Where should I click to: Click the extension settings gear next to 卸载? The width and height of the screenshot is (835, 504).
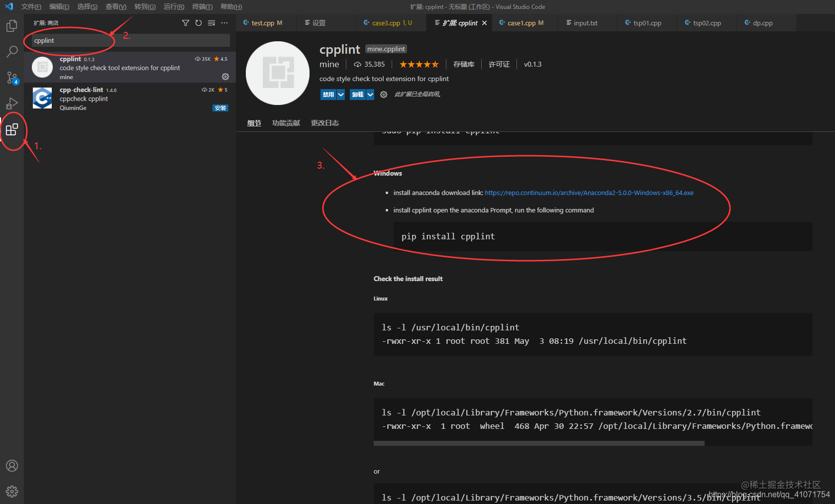click(383, 94)
